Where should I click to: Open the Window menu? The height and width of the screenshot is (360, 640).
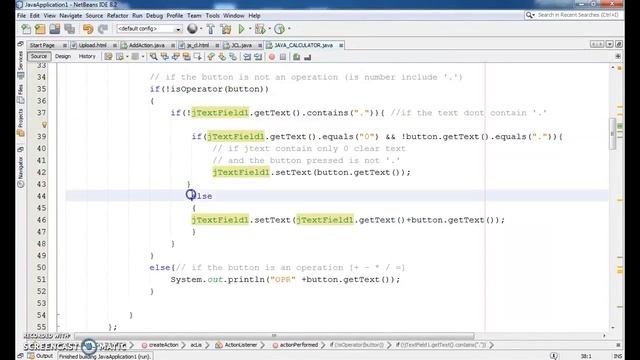coord(233,16)
